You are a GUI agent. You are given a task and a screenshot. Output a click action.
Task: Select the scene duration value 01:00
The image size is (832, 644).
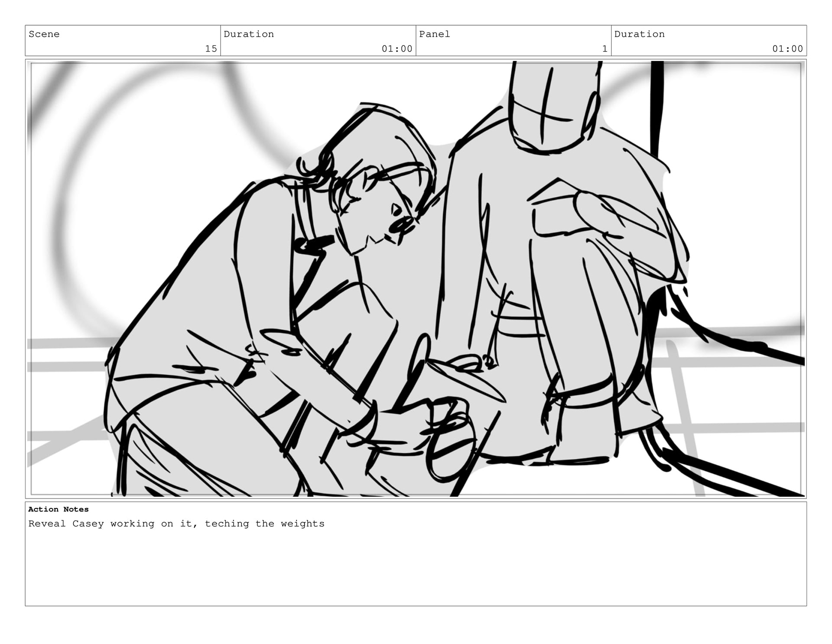(396, 49)
